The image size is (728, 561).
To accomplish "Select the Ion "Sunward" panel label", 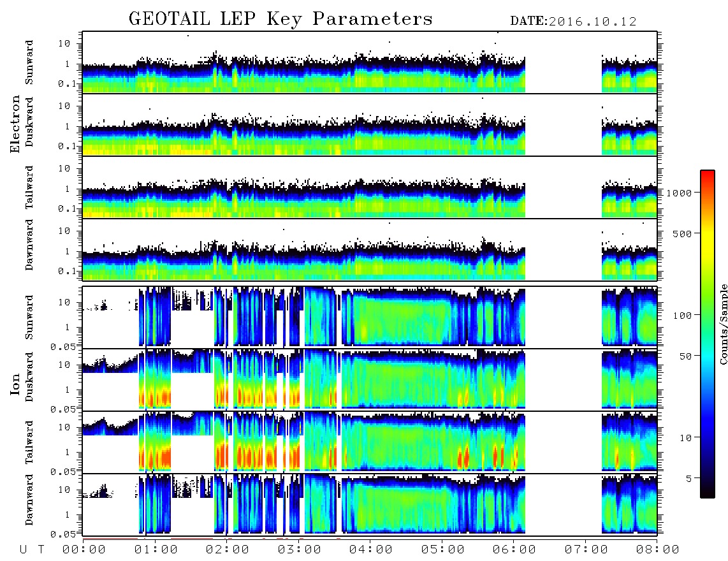I will point(29,317).
